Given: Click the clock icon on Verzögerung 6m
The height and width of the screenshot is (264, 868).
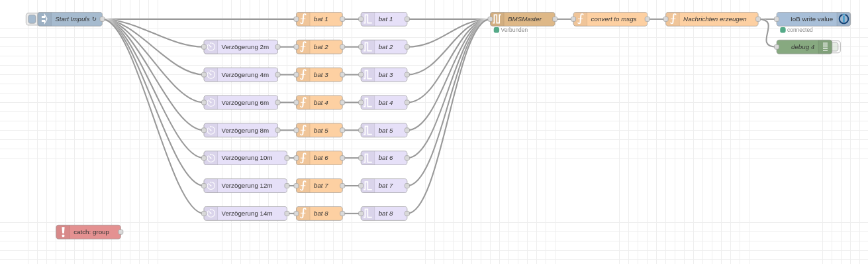Looking at the screenshot, I should (x=211, y=103).
